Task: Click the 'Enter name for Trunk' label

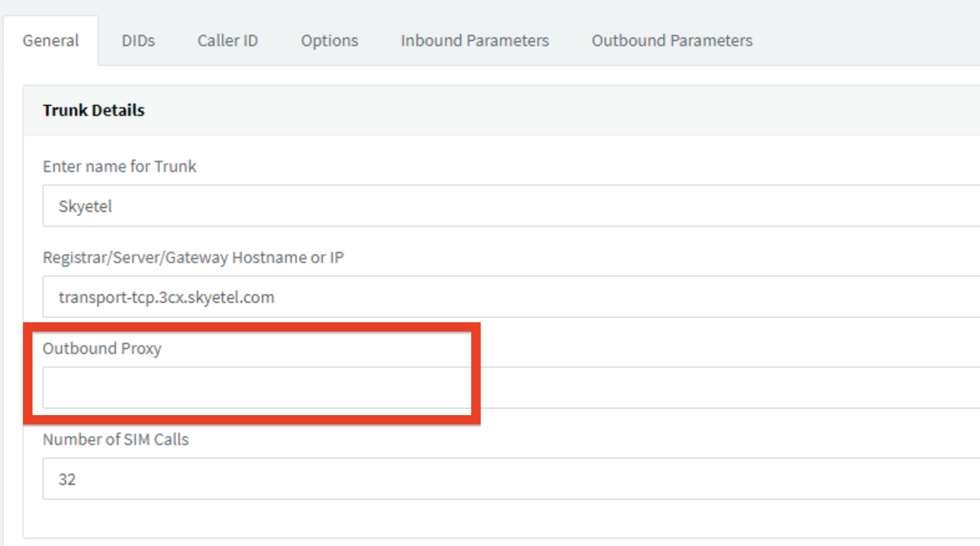Action: pyautogui.click(x=120, y=166)
